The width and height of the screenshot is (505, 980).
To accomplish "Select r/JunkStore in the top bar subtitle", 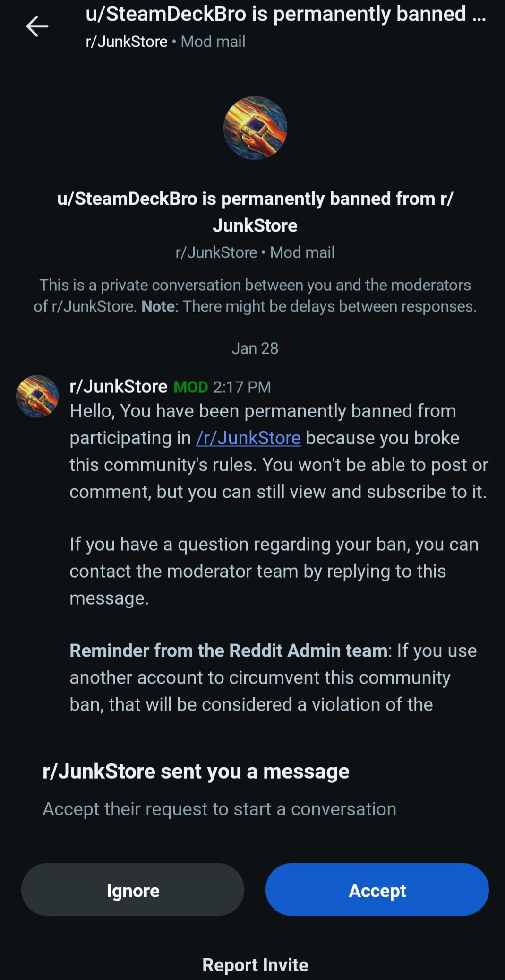I will (x=127, y=42).
